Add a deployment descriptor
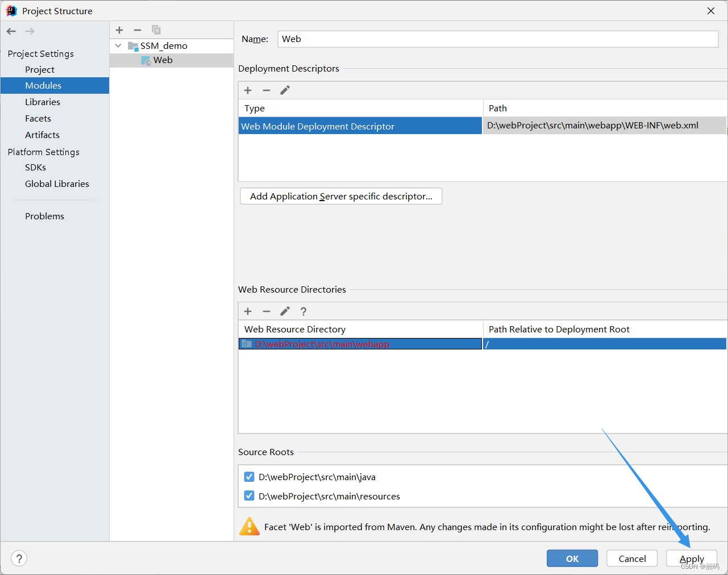The width and height of the screenshot is (728, 575). 248,90
